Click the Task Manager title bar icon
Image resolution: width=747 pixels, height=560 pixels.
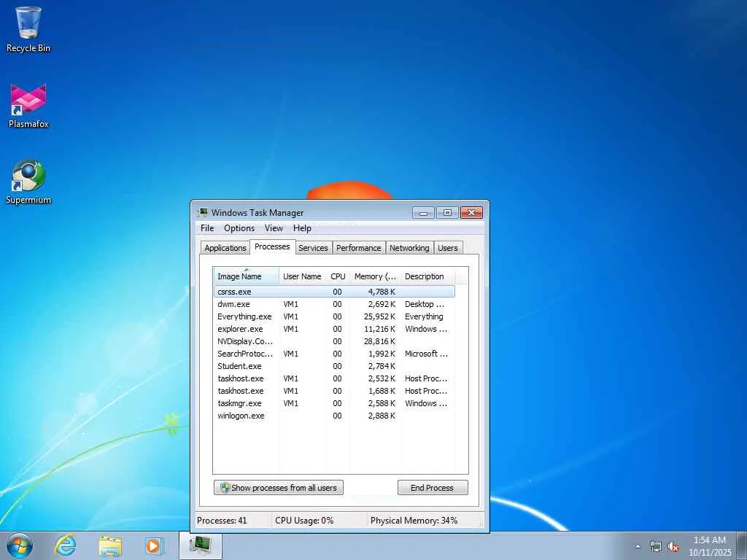point(203,212)
